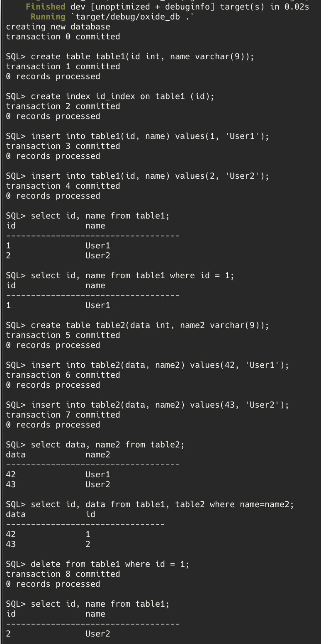Click the 'name2' column header in table2 results

98,454
